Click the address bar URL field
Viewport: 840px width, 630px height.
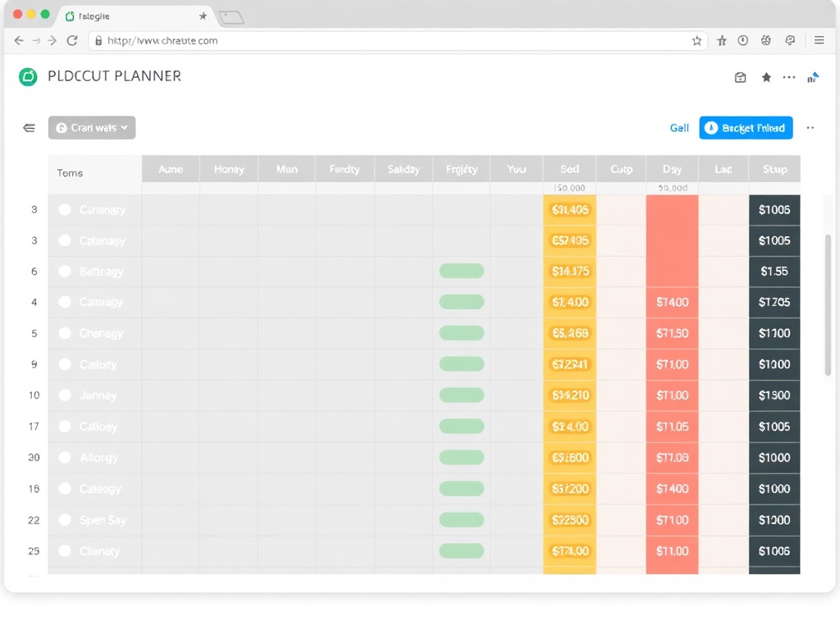click(x=398, y=41)
